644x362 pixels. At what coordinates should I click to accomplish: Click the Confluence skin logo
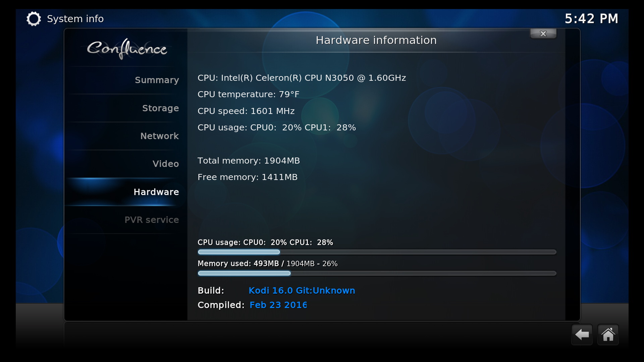[x=127, y=49]
